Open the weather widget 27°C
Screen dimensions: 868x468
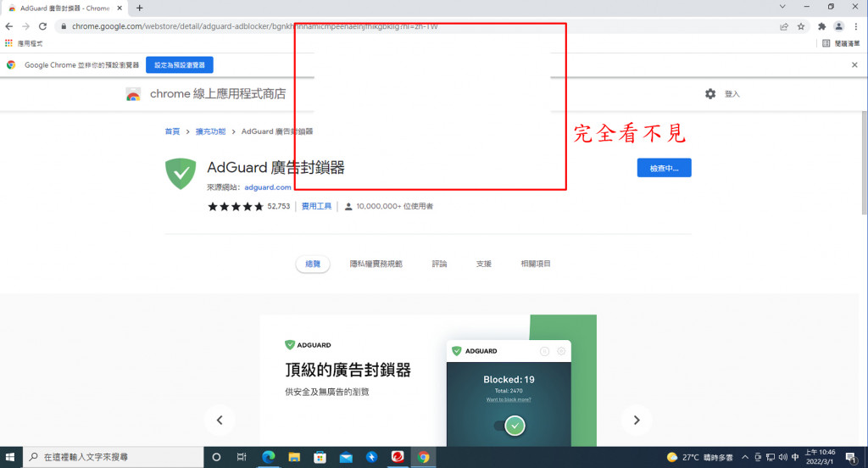tap(699, 457)
